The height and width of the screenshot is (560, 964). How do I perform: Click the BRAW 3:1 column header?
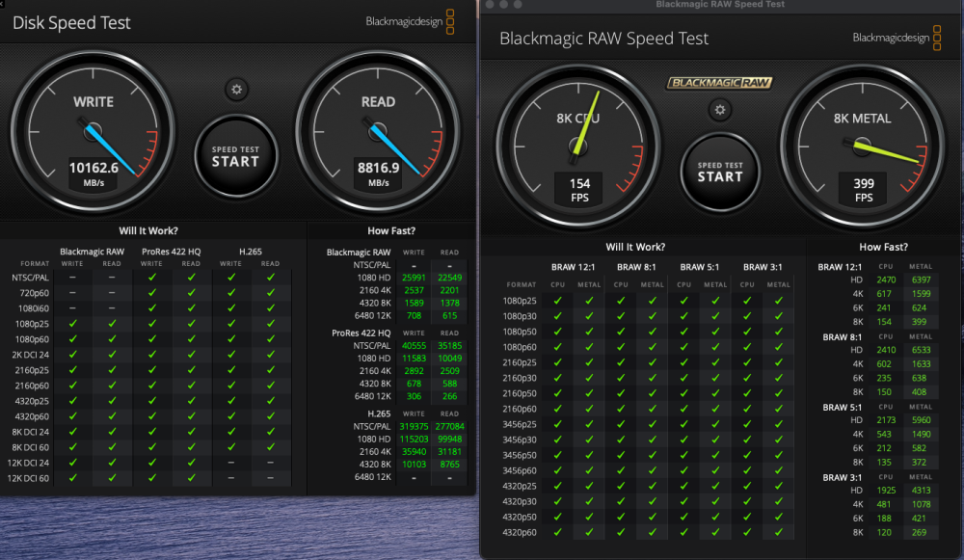click(763, 267)
